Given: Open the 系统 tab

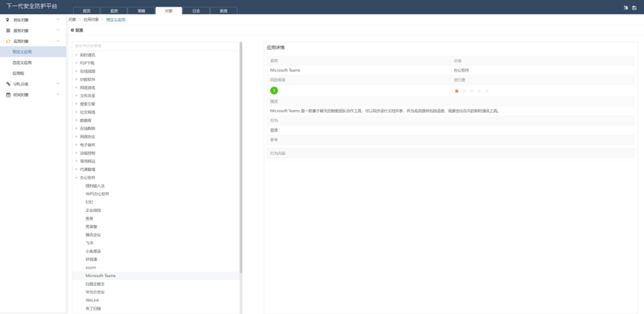Looking at the screenshot, I should click(x=223, y=10).
